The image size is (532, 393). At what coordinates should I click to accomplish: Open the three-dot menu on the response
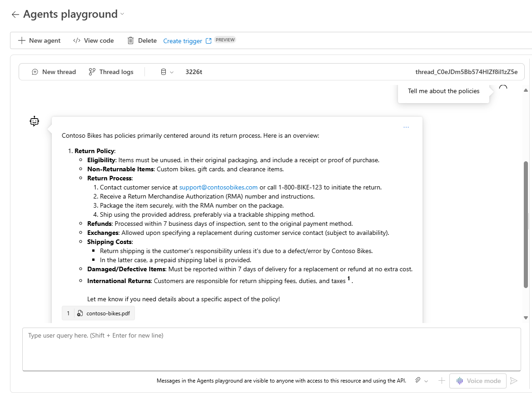coord(406,127)
